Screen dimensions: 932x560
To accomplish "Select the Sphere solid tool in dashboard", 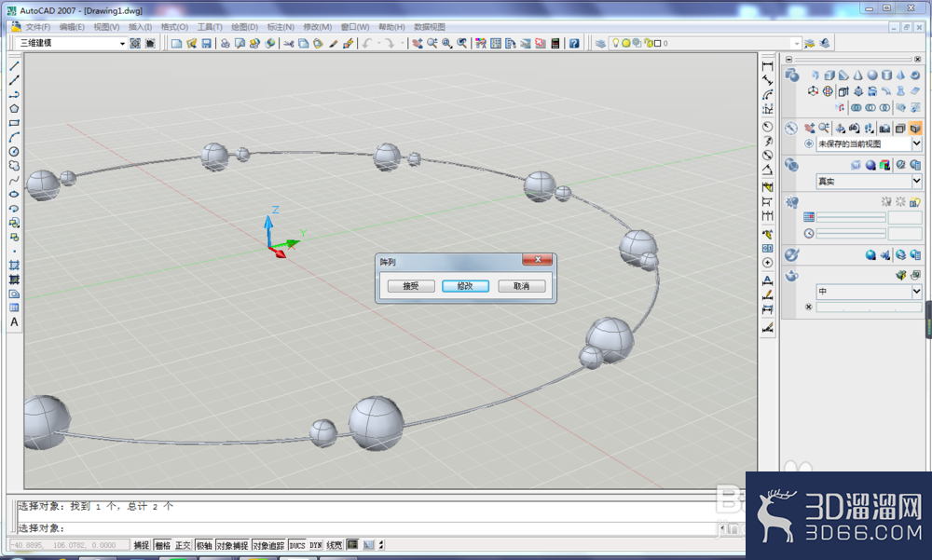I will (872, 75).
